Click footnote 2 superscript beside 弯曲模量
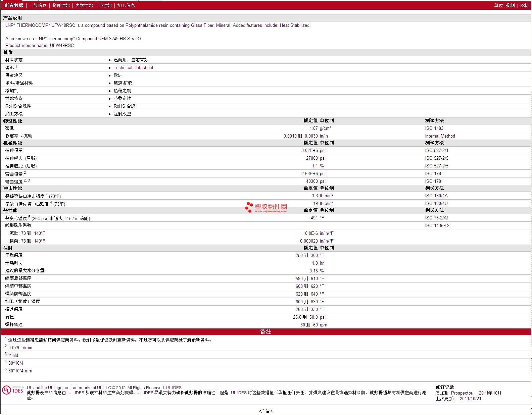 pyautogui.click(x=25, y=173)
